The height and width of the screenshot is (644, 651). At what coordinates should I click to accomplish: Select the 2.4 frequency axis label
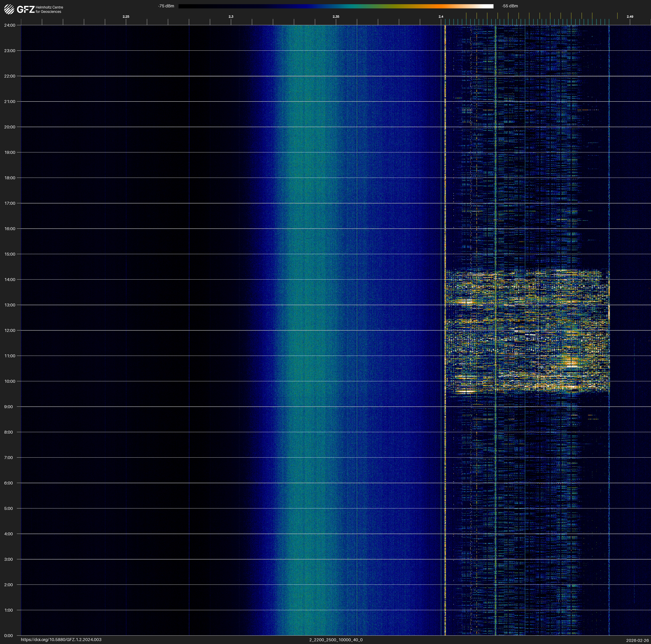(441, 17)
